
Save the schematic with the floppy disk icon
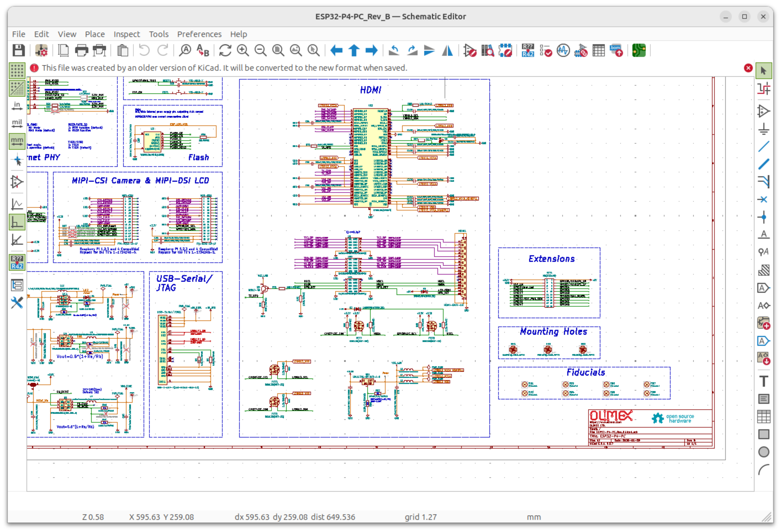[x=19, y=51]
